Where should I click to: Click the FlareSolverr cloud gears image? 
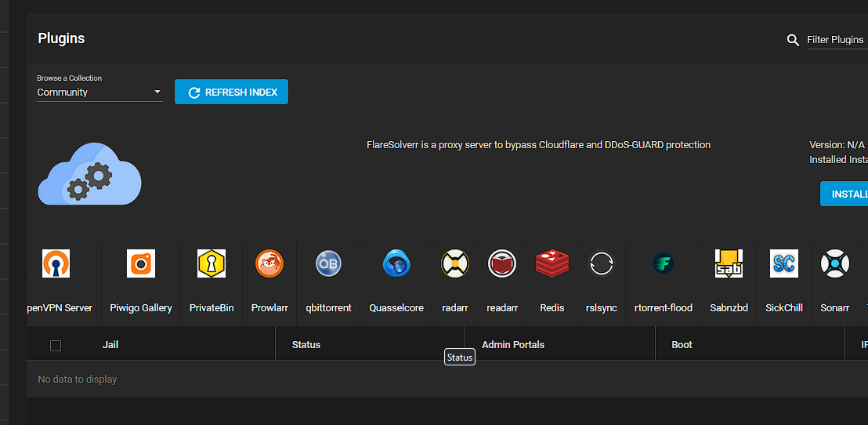click(x=89, y=173)
